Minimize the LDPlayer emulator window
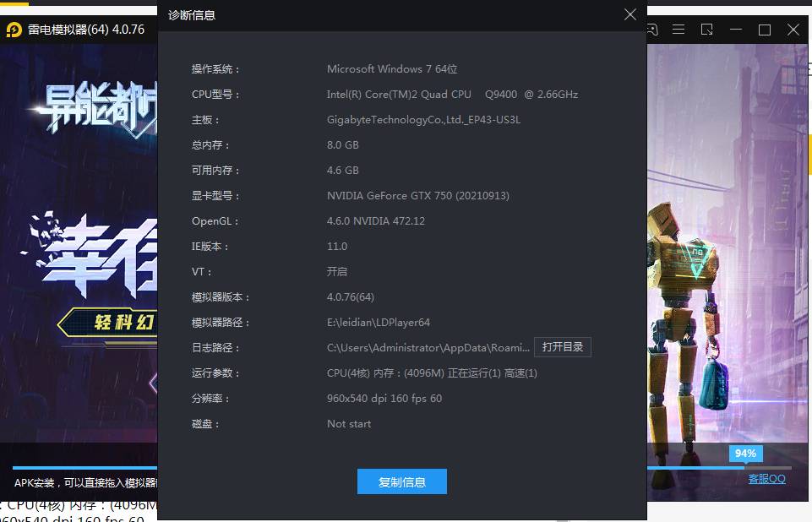Screen dimensions: 812x522 [x=736, y=30]
